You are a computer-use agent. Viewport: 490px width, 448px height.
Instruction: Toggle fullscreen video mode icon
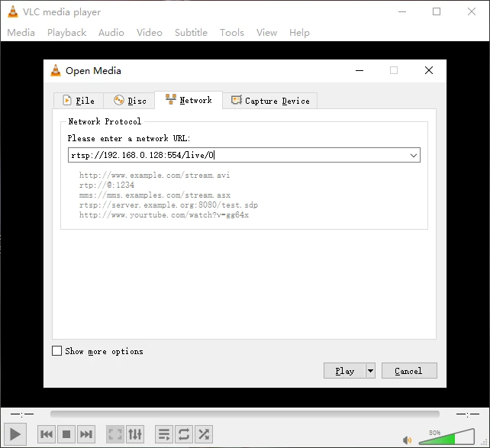(x=115, y=434)
